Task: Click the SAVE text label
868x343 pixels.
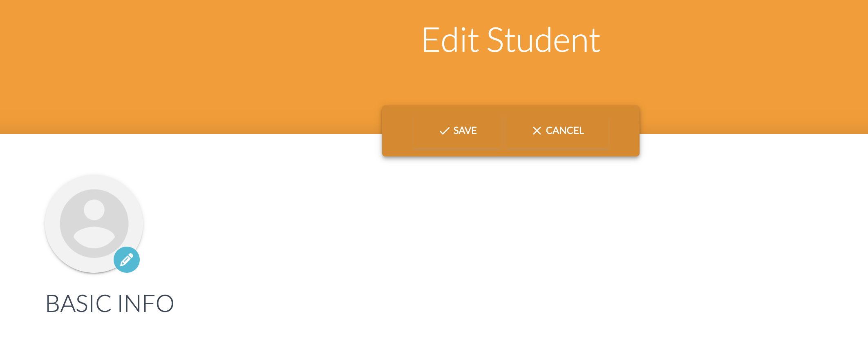Action: (x=465, y=131)
